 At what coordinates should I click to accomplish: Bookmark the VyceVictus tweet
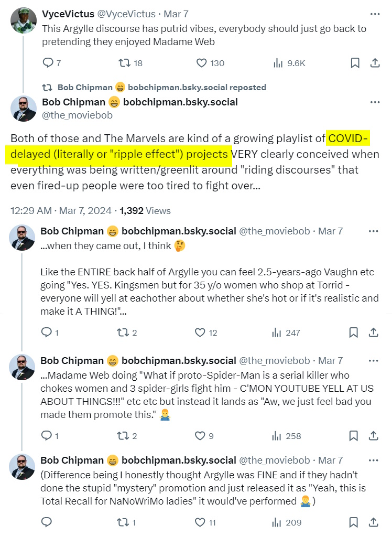pos(355,63)
